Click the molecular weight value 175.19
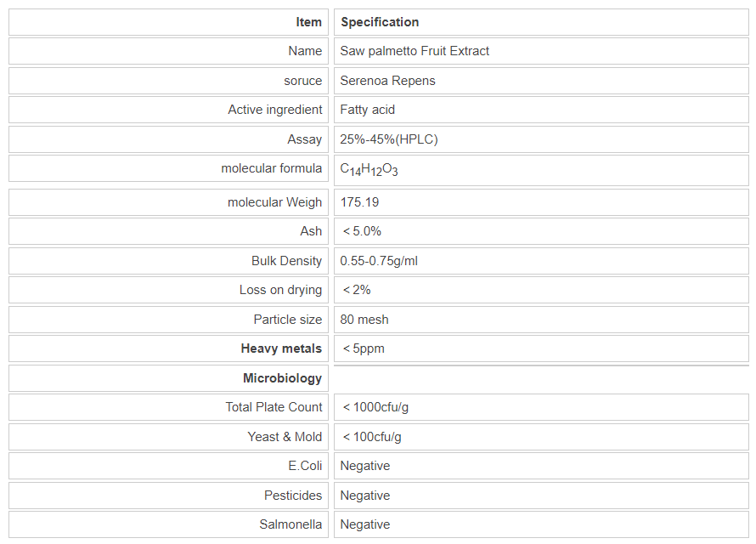This screenshot has height=544, width=756. [359, 202]
